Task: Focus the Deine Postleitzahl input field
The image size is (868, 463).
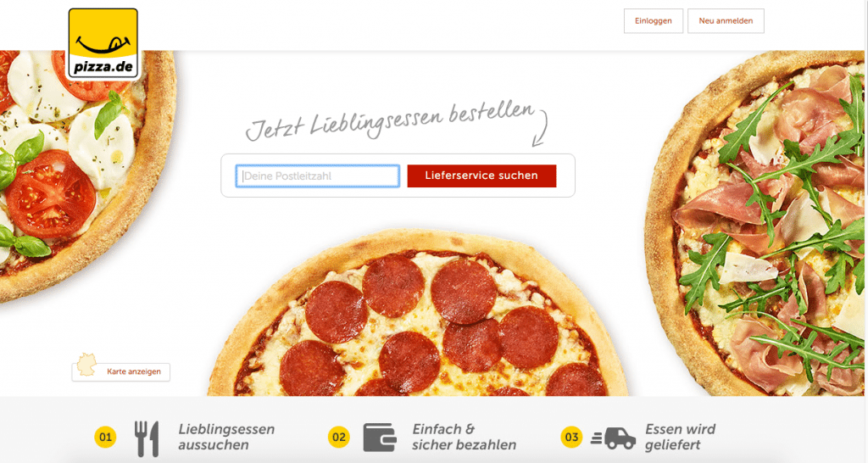Action: click(x=317, y=176)
